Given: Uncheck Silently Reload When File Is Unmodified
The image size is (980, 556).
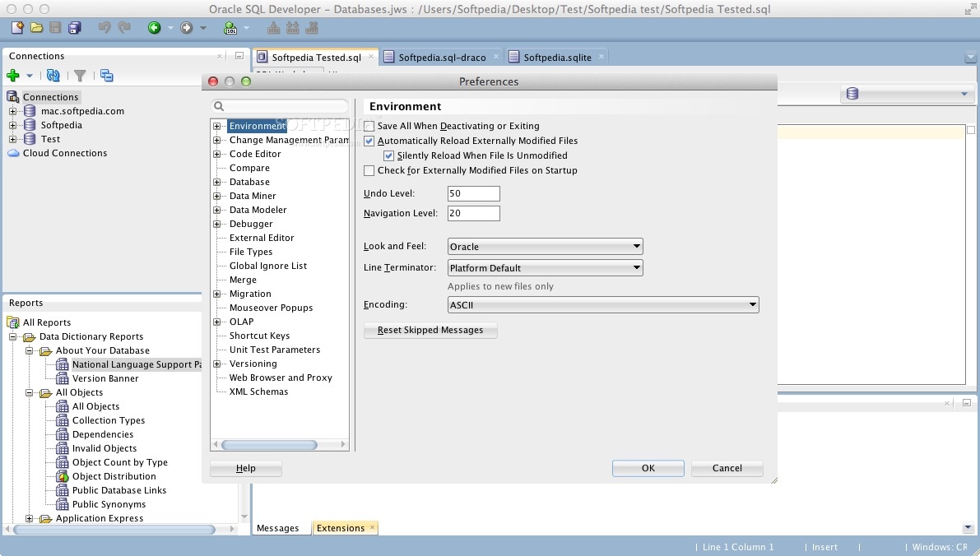Looking at the screenshot, I should pyautogui.click(x=388, y=155).
